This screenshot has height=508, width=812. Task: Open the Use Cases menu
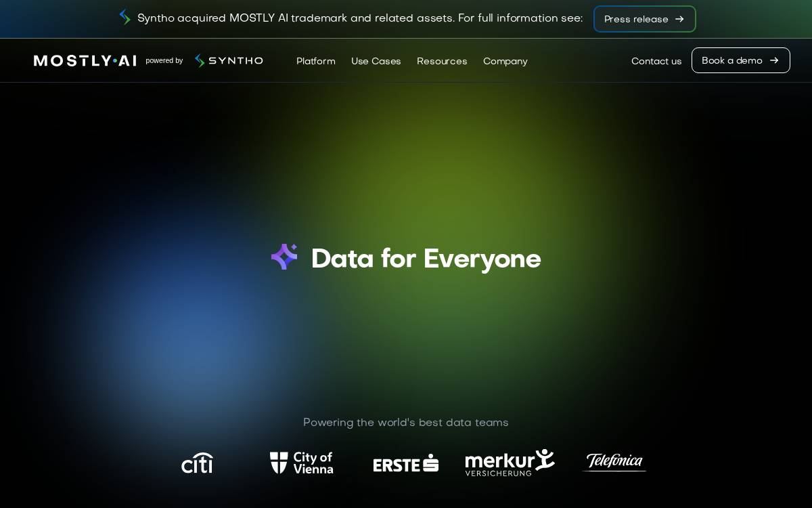pos(376,61)
